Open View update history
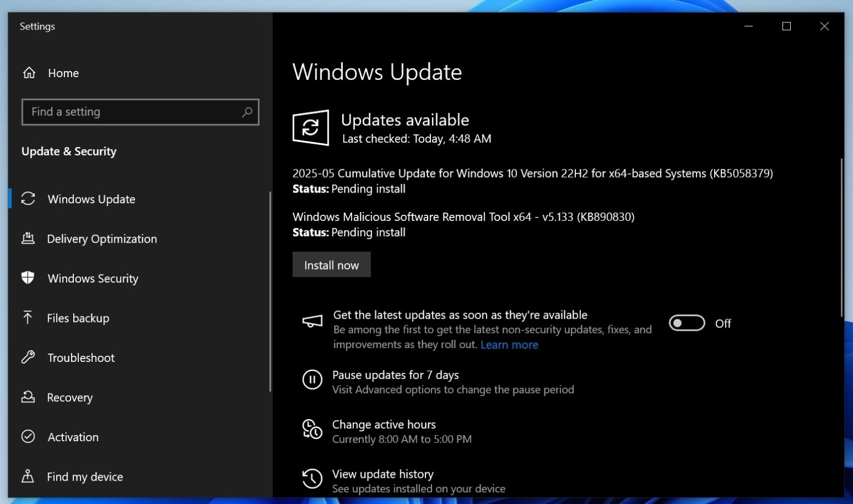 click(x=382, y=474)
